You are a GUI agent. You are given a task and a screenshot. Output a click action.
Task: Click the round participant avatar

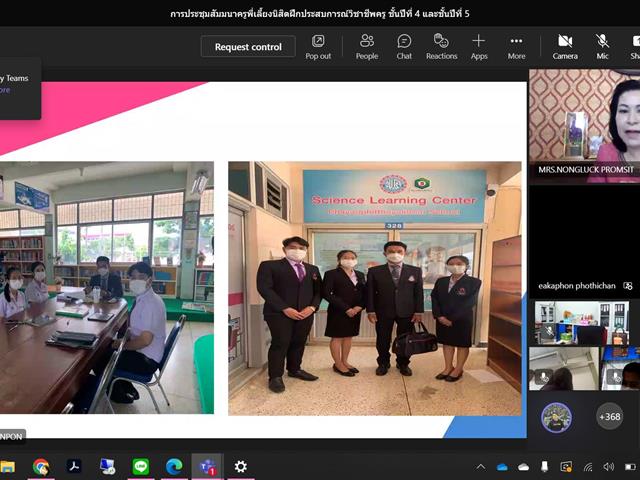(x=556, y=417)
